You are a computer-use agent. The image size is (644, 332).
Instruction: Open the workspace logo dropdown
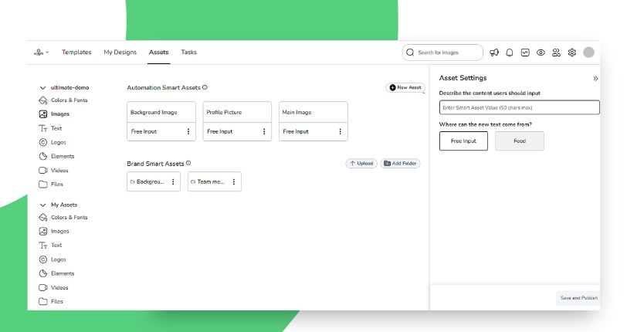tap(42, 53)
